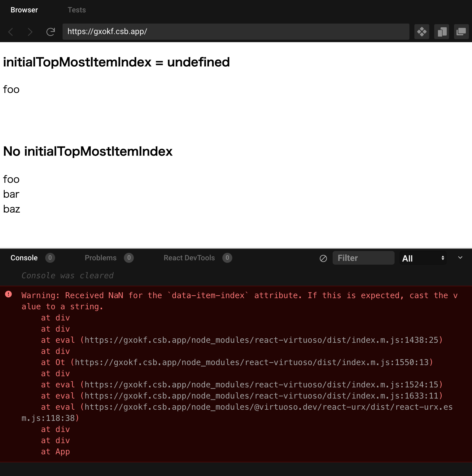Click the console Filter input field
This screenshot has height=476, width=472.
[x=364, y=258]
